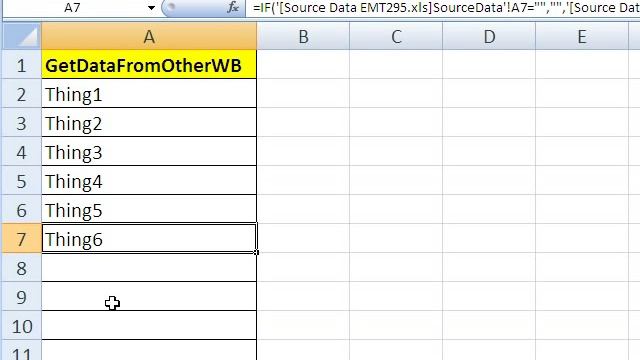Viewport: 640px width, 360px height.
Task: Select the Thing2 cell
Action: [149, 123]
